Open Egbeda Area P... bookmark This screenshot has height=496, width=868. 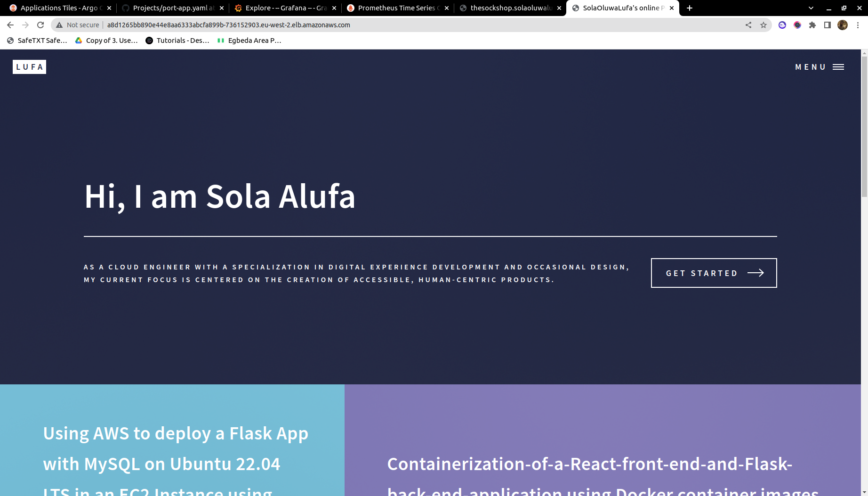pyautogui.click(x=249, y=41)
